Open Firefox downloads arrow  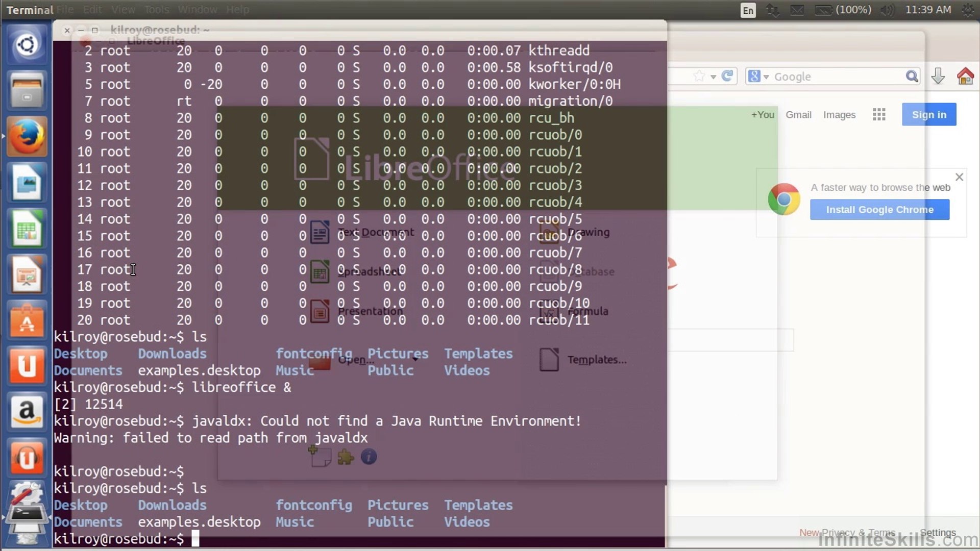click(x=938, y=77)
